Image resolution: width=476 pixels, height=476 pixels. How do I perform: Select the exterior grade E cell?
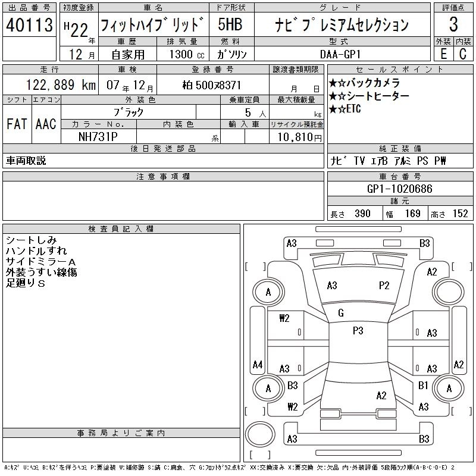coord(443,53)
